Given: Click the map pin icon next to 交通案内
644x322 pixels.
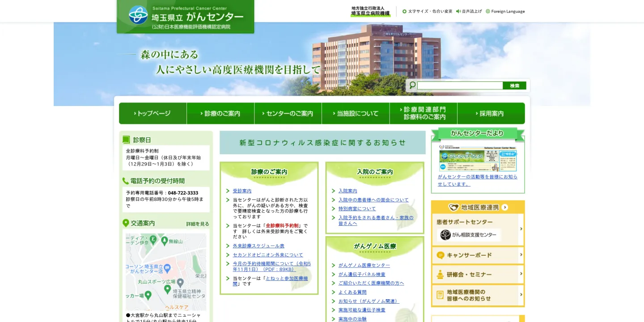Looking at the screenshot, I should click(x=126, y=223).
